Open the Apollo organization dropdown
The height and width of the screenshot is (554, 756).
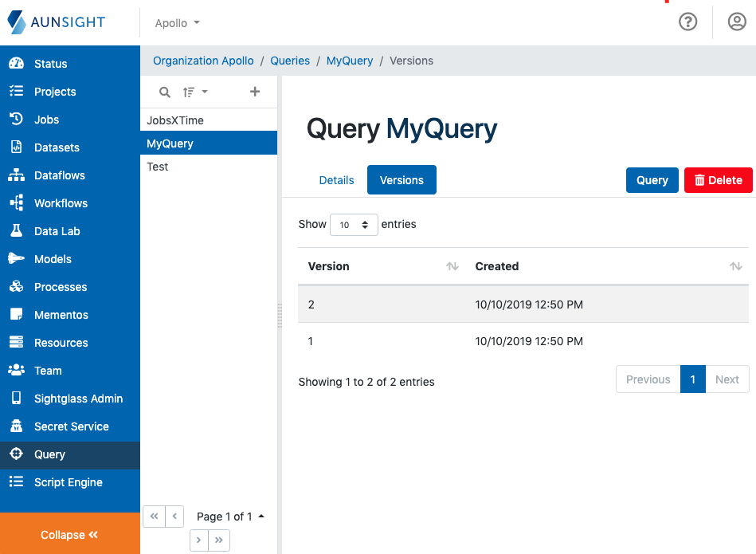pyautogui.click(x=176, y=23)
